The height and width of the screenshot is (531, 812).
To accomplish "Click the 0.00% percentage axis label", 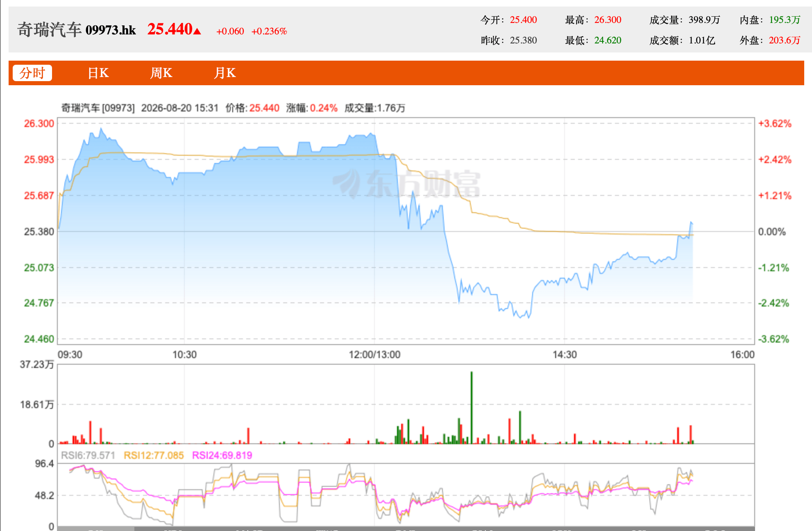I will click(772, 231).
